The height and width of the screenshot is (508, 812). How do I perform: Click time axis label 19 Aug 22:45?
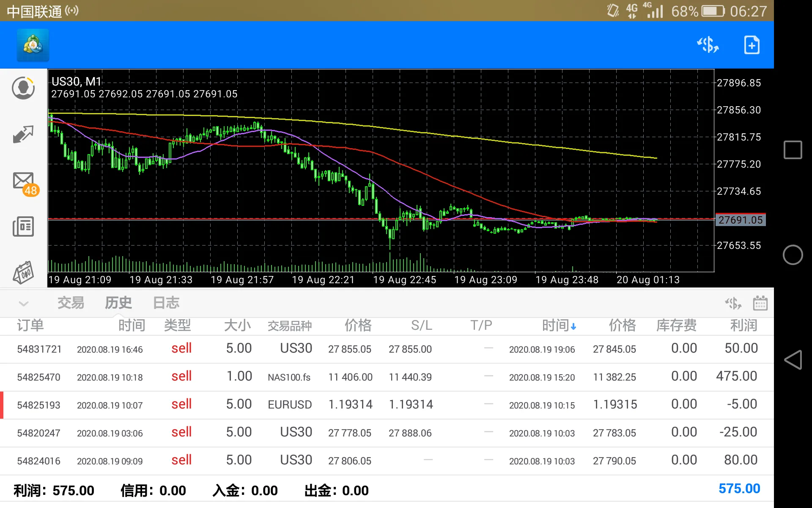(404, 279)
